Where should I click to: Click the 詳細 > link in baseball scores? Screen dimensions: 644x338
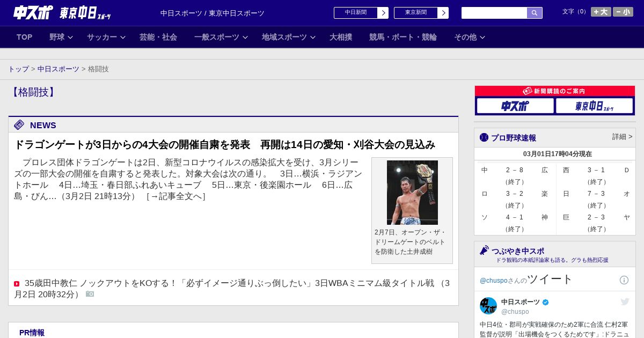pyautogui.click(x=622, y=137)
